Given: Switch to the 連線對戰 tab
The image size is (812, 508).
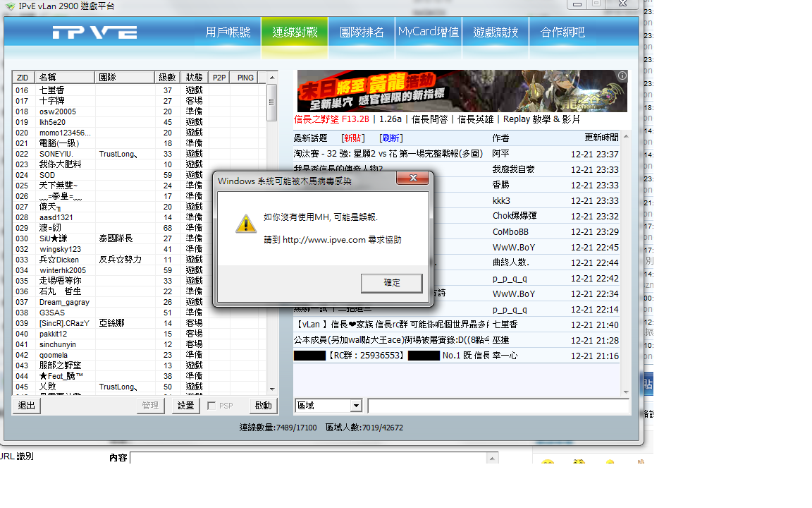Looking at the screenshot, I should click(295, 32).
